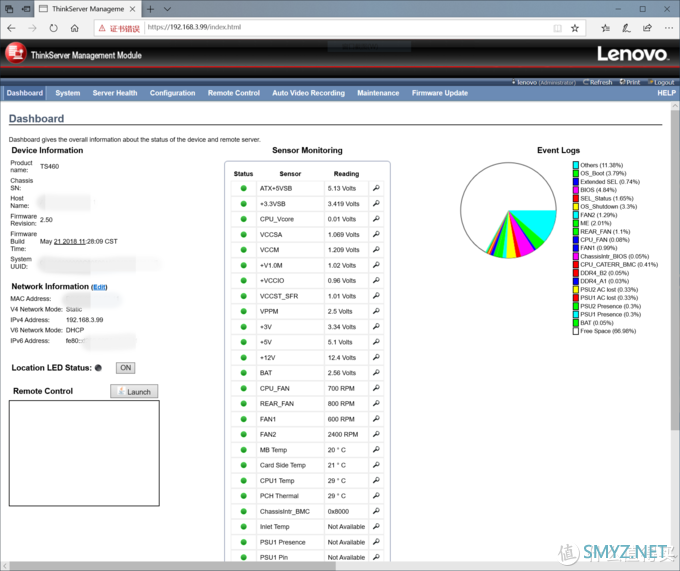680x571 pixels.
Task: Show the browser tab list chevron
Action: click(167, 9)
